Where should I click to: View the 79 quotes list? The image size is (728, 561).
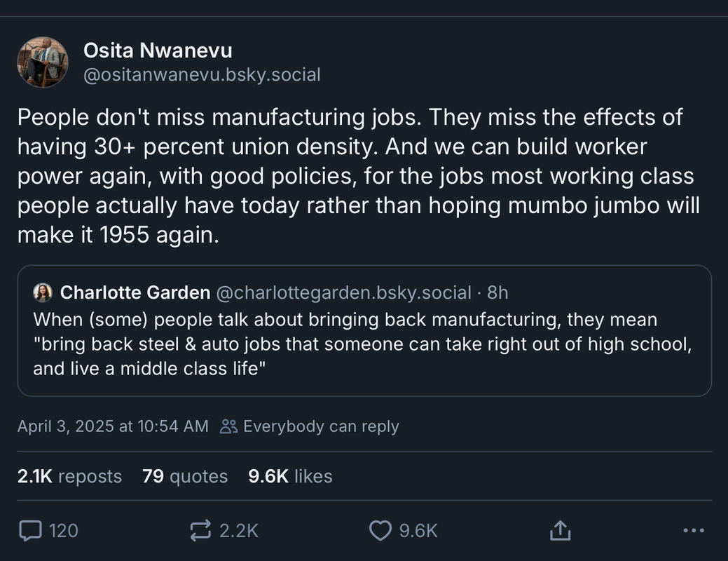(x=185, y=476)
